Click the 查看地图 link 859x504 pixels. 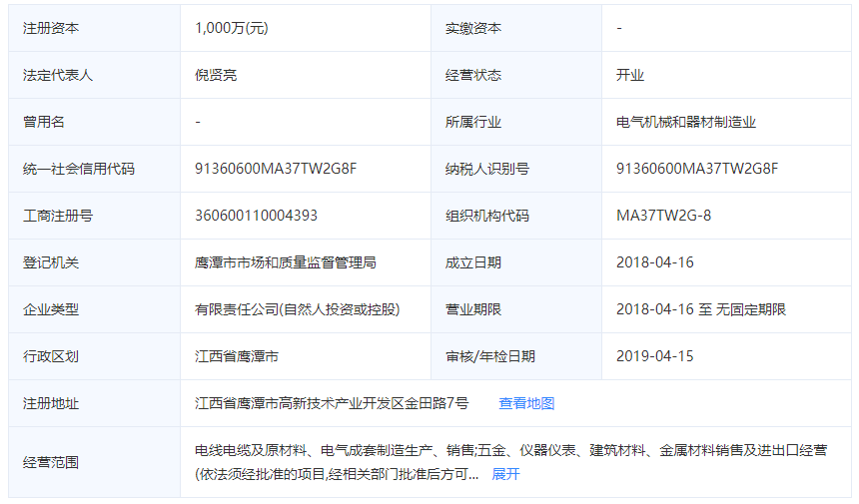[x=526, y=403]
